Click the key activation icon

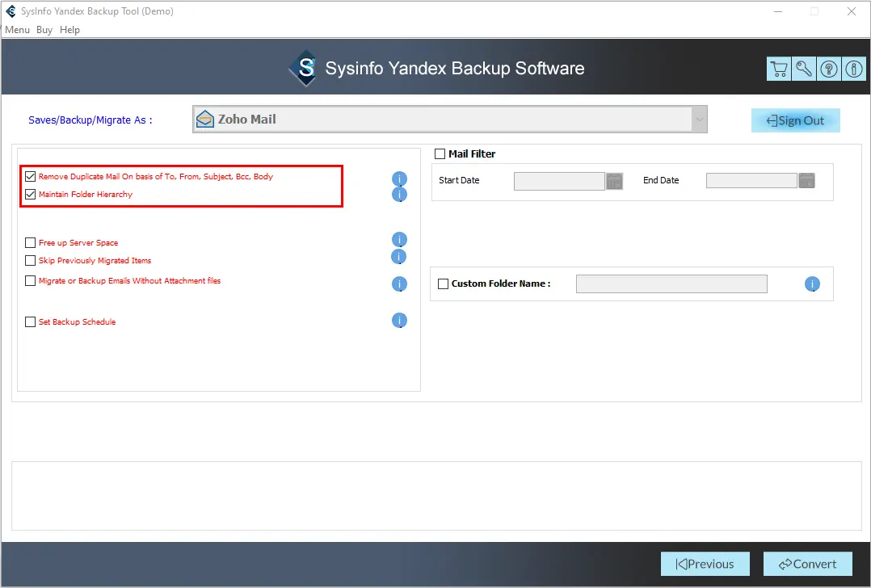804,69
